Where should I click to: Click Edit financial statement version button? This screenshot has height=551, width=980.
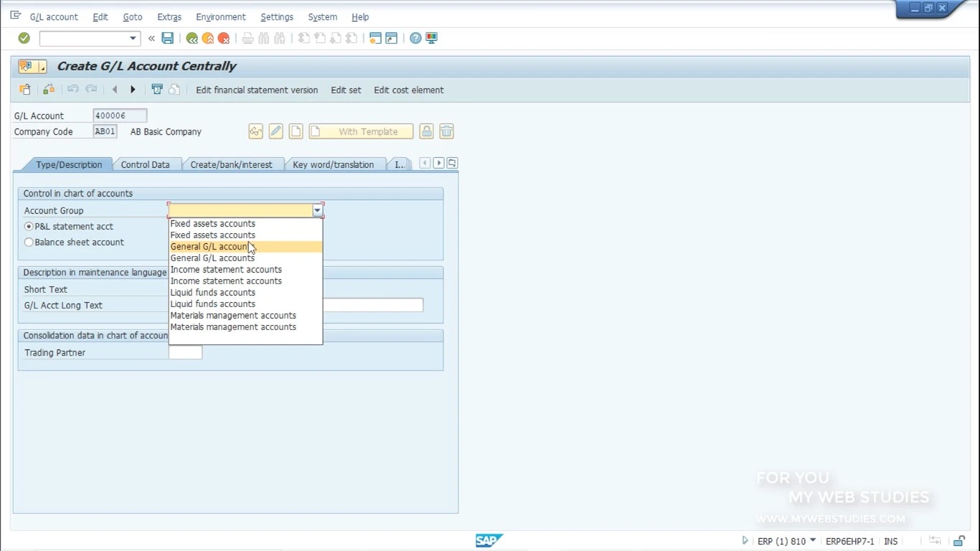click(257, 90)
